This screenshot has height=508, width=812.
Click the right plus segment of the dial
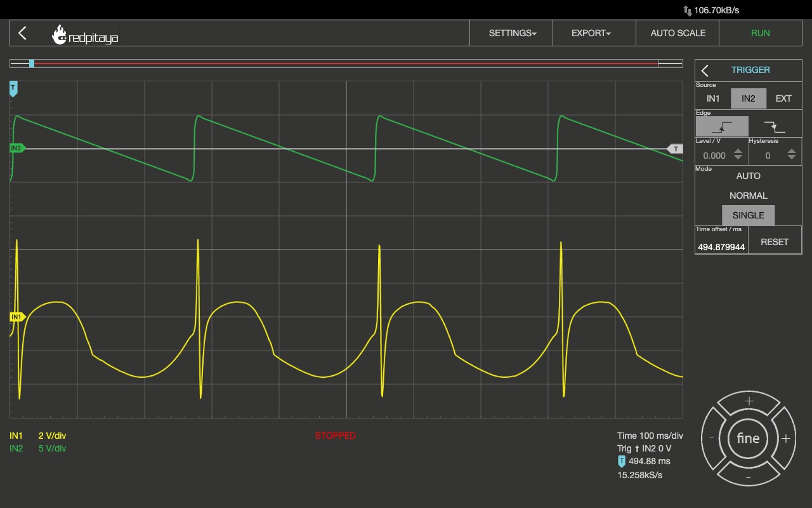[785, 438]
